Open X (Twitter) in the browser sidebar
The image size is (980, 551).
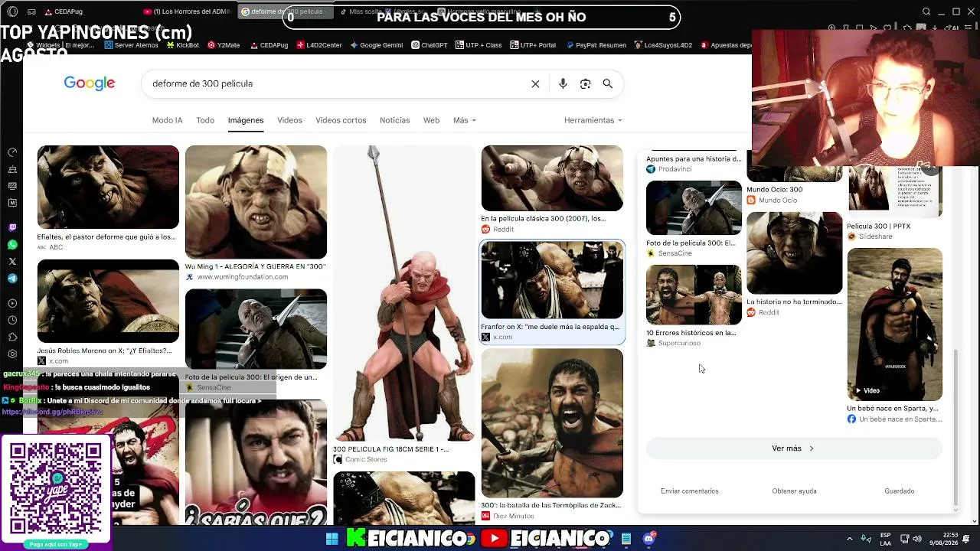[12, 262]
